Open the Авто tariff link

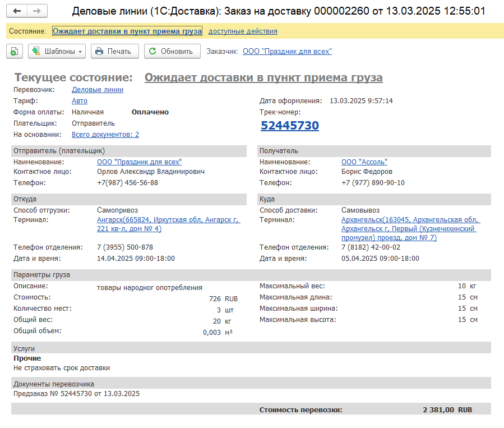coord(80,101)
